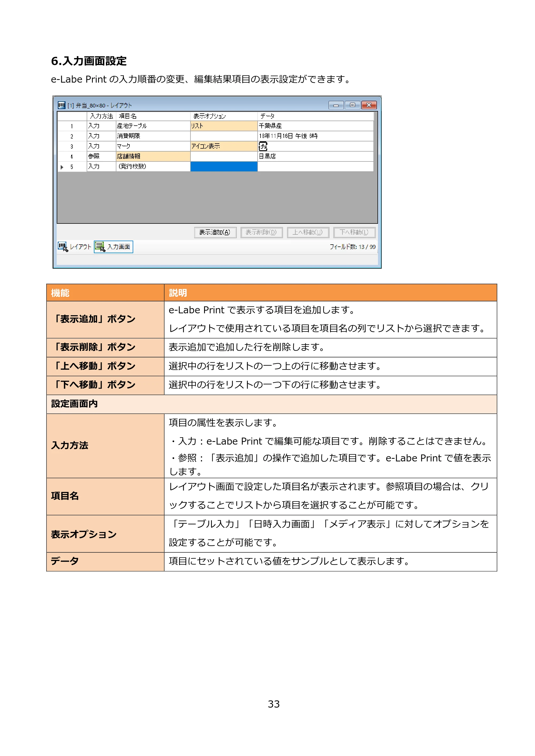
Task: Click the 上へ移動(U) button
Action: click(308, 233)
